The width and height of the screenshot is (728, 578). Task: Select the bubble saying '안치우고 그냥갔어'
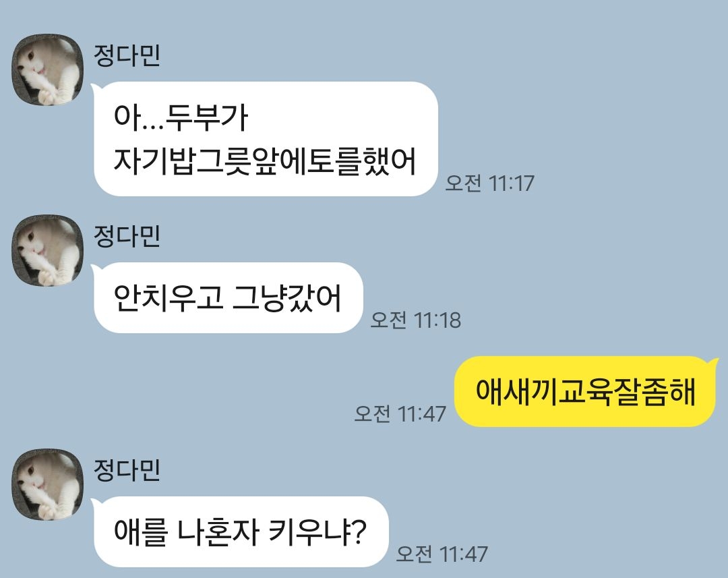(228, 298)
